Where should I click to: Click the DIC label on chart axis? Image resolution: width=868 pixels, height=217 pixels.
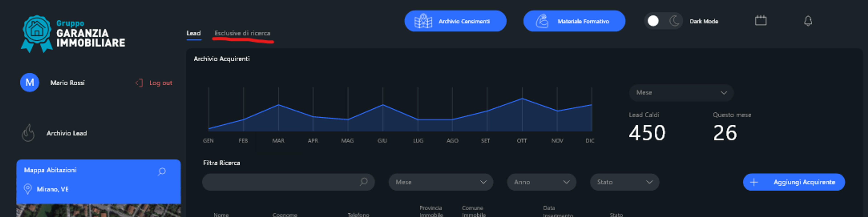point(590,141)
